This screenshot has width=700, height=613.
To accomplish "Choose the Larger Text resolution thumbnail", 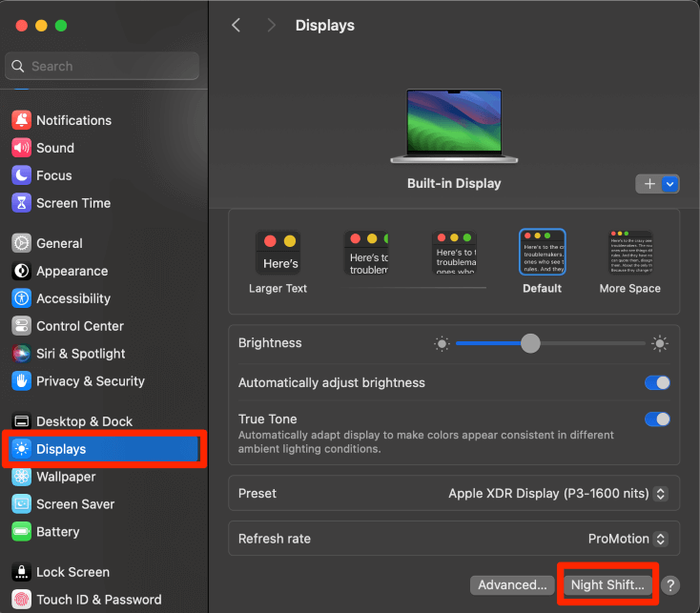I will tap(278, 252).
